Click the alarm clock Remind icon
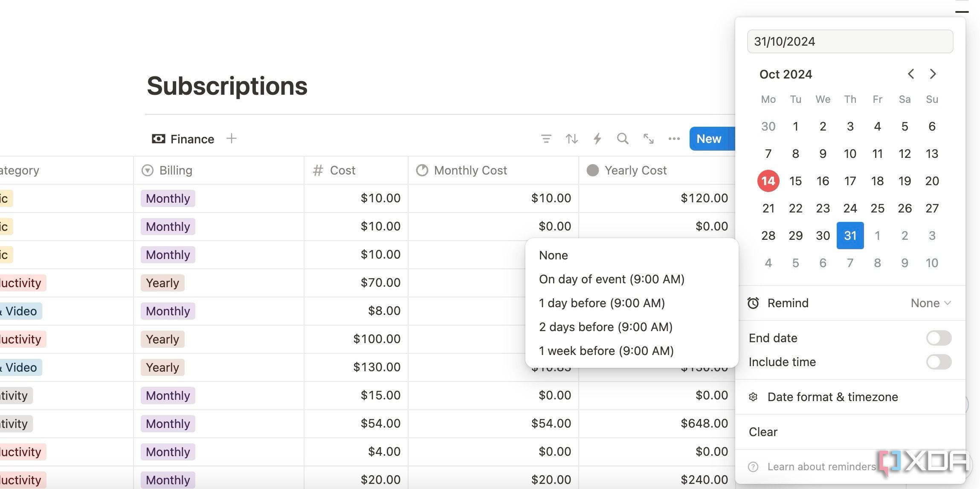 (755, 303)
